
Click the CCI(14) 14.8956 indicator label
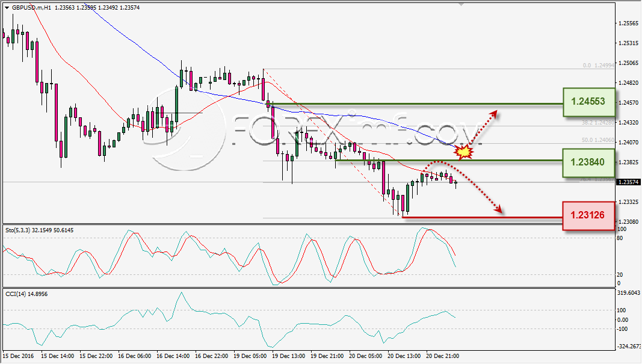26,294
